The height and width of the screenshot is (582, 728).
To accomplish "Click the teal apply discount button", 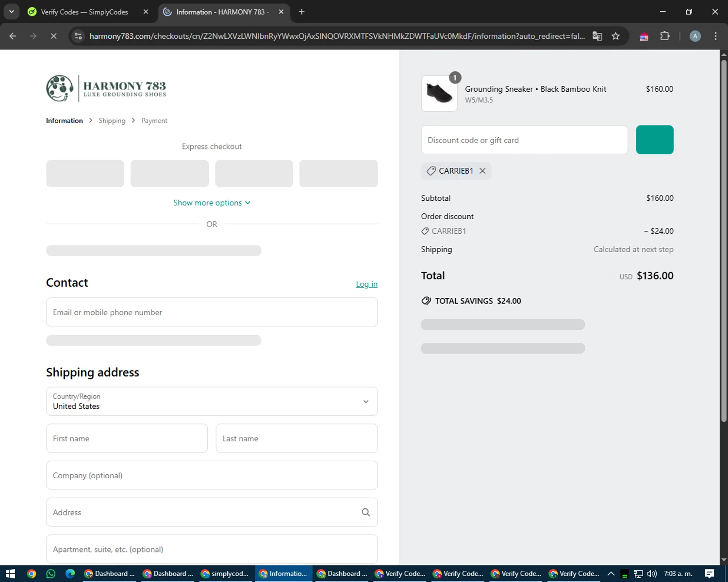I will (x=655, y=140).
